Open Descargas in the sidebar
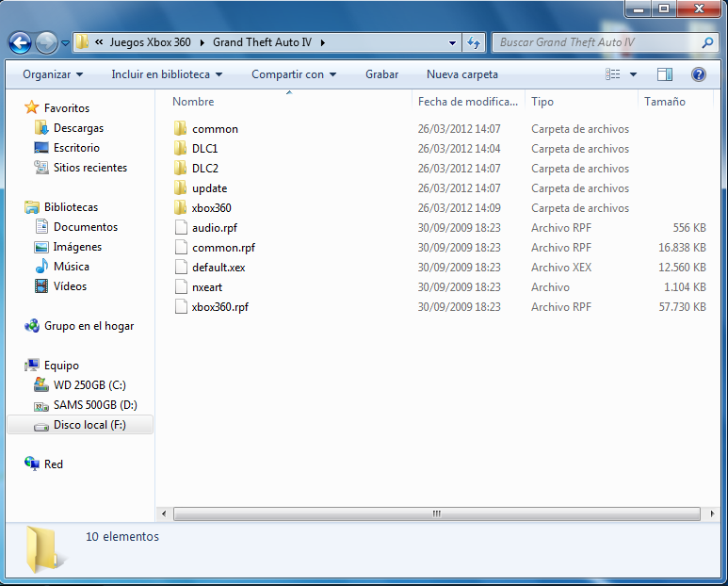This screenshot has width=728, height=586. 78,128
